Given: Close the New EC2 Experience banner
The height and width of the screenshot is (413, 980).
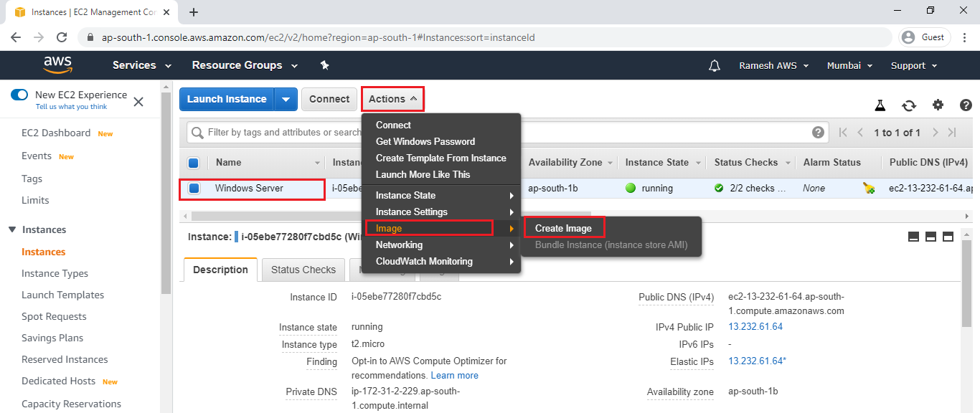Looking at the screenshot, I should [138, 102].
